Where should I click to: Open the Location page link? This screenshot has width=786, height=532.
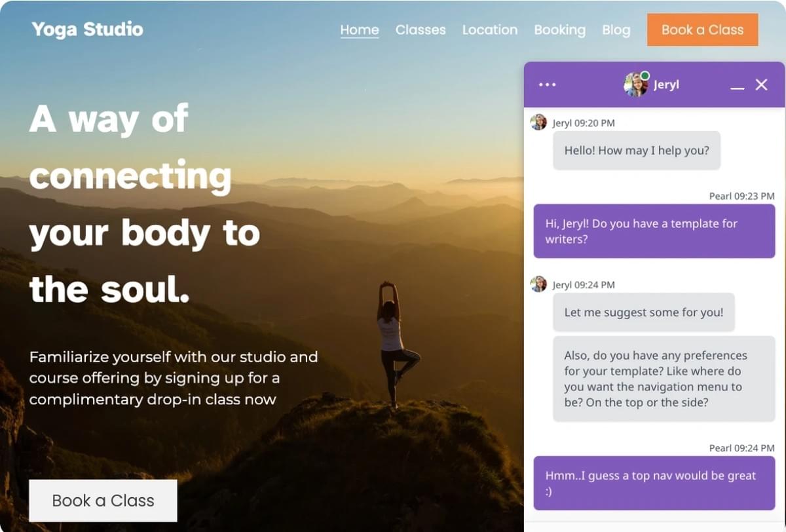pyautogui.click(x=490, y=29)
